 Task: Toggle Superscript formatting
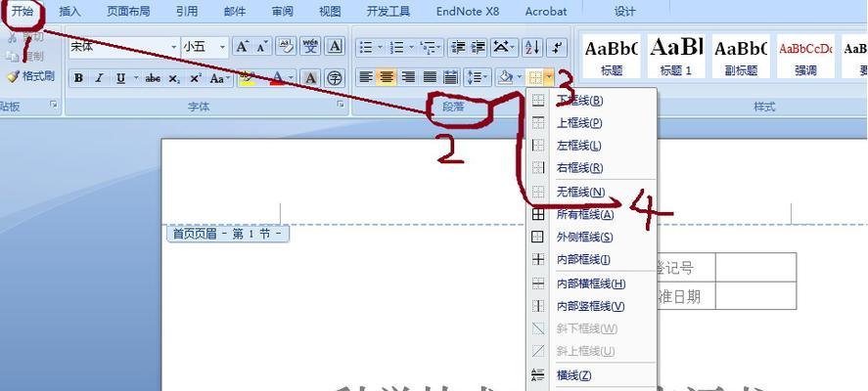195,78
